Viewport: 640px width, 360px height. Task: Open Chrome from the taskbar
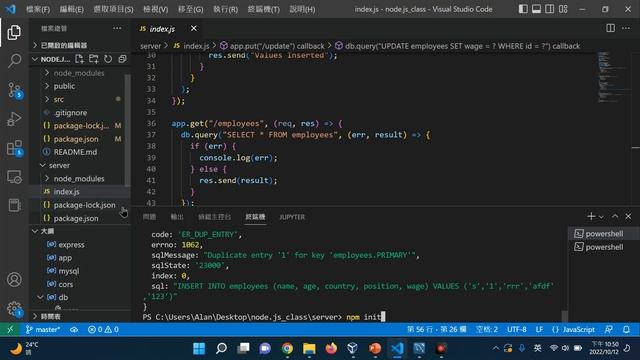click(x=287, y=349)
